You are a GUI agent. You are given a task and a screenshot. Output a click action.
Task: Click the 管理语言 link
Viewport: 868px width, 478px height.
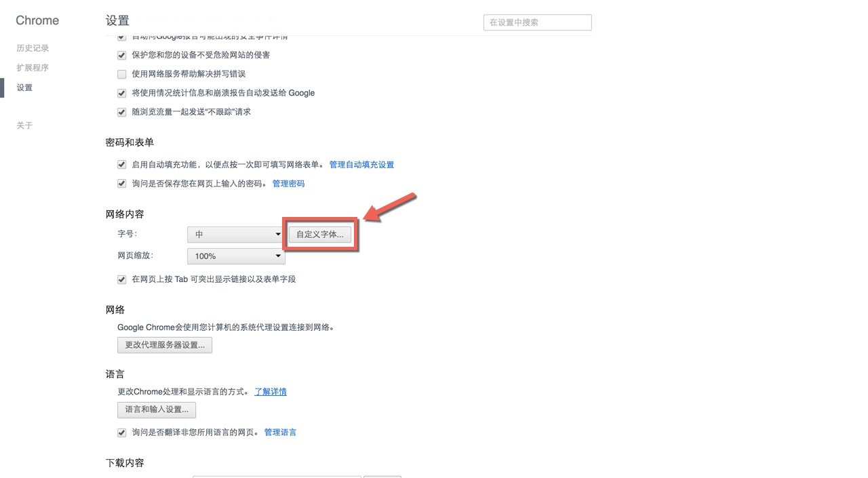point(280,433)
